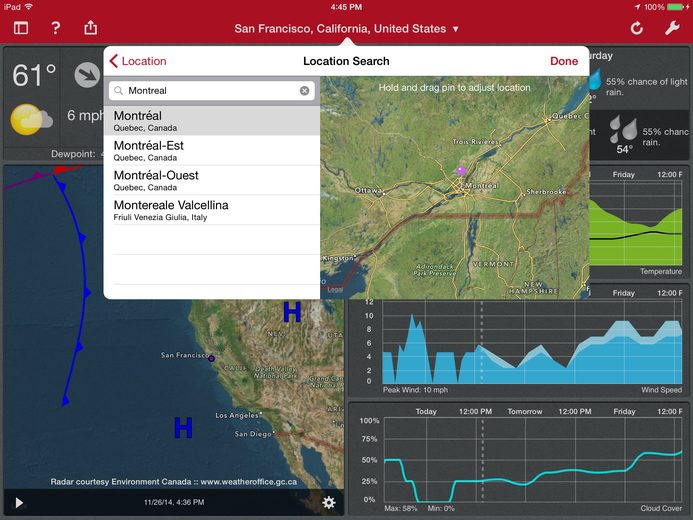This screenshot has width=693, height=520.
Task: Open the help question mark
Action: (x=56, y=28)
